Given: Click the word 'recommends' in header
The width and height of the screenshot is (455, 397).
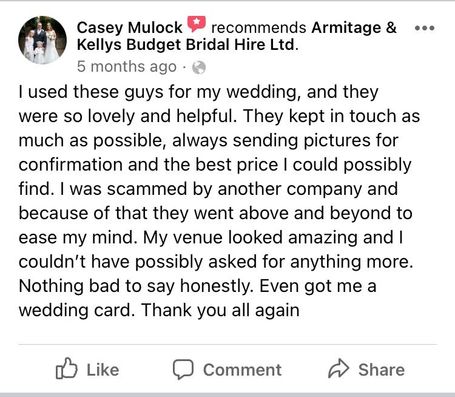Looking at the screenshot, I should (259, 27).
